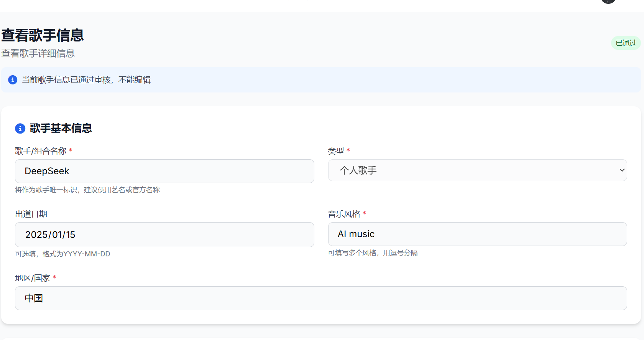Focus the 歌手/组合名称 field containing DeepSeek
The width and height of the screenshot is (644, 340).
(x=164, y=171)
